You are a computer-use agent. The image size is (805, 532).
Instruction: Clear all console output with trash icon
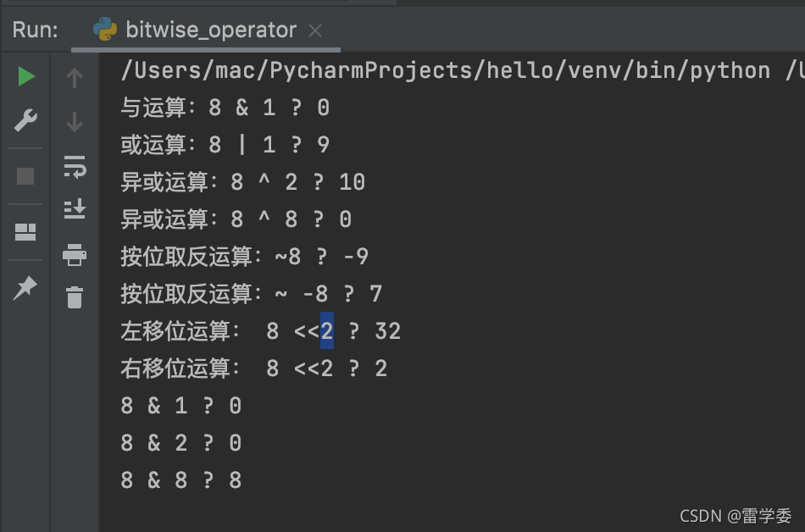point(75,297)
